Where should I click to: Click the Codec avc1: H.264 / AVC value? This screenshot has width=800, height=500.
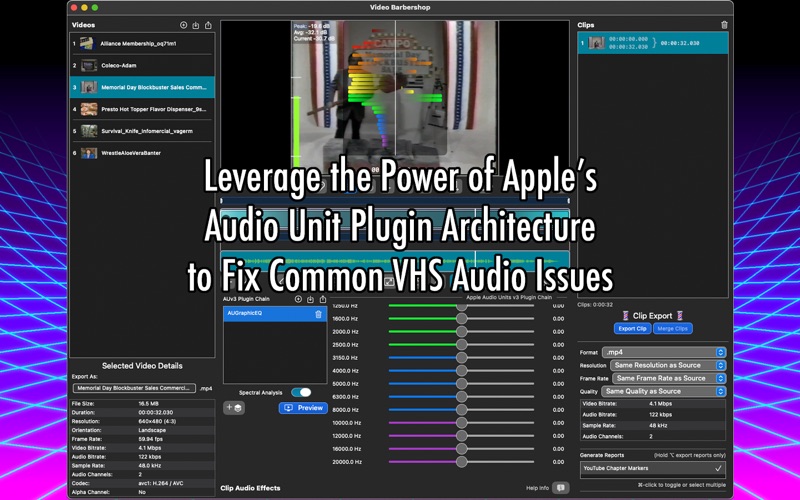pyautogui.click(x=161, y=483)
